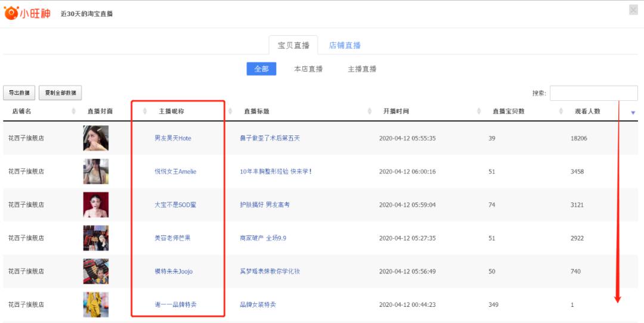Select viewer count 3458
644x323 pixels.
coord(577,171)
